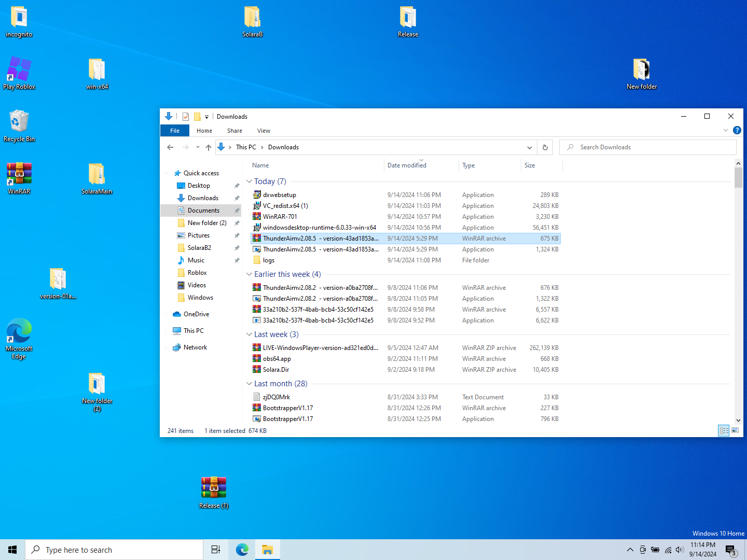Open the Help question mark icon

[x=737, y=131]
